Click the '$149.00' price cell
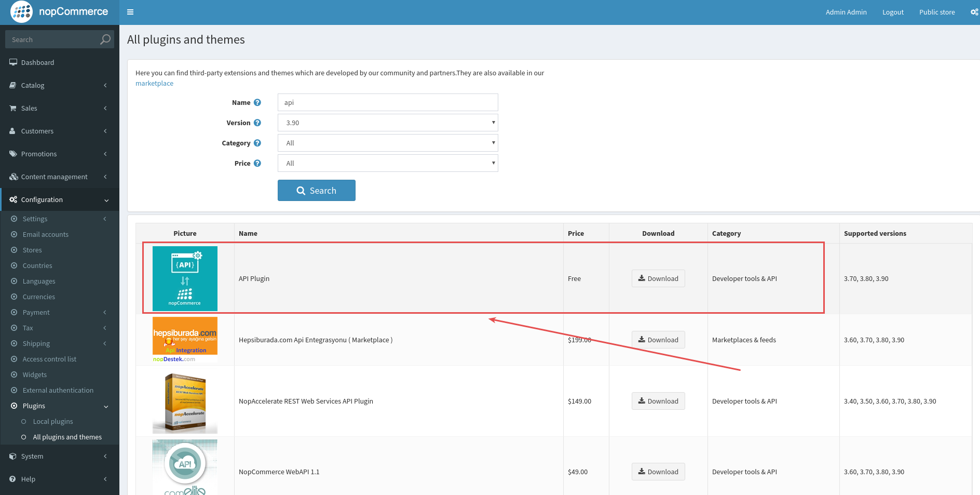 [586, 401]
